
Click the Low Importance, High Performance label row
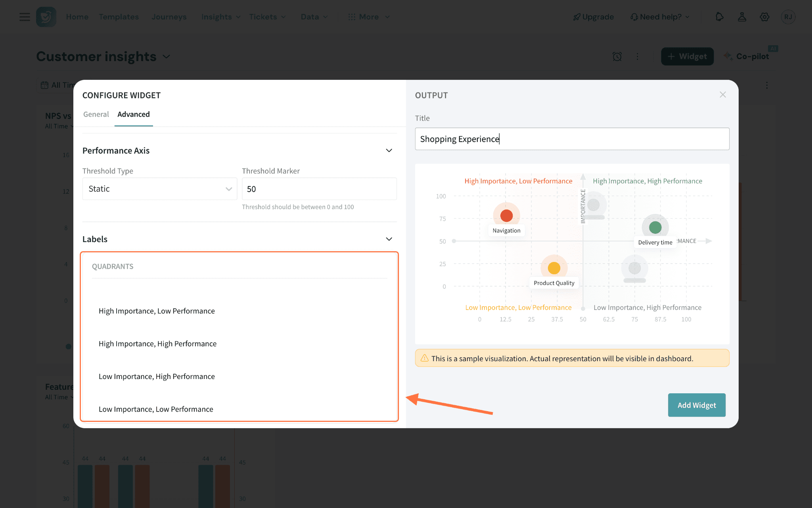pyautogui.click(x=157, y=376)
